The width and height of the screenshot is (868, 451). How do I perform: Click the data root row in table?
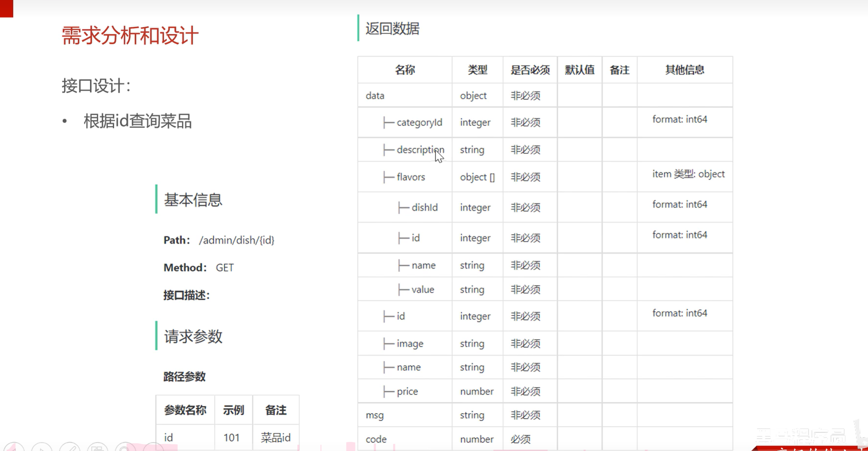(x=375, y=95)
